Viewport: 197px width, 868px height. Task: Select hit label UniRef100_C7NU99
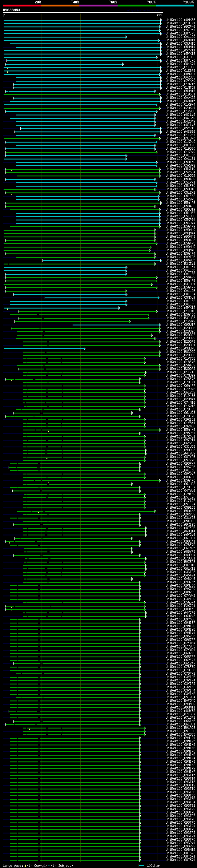180,375
